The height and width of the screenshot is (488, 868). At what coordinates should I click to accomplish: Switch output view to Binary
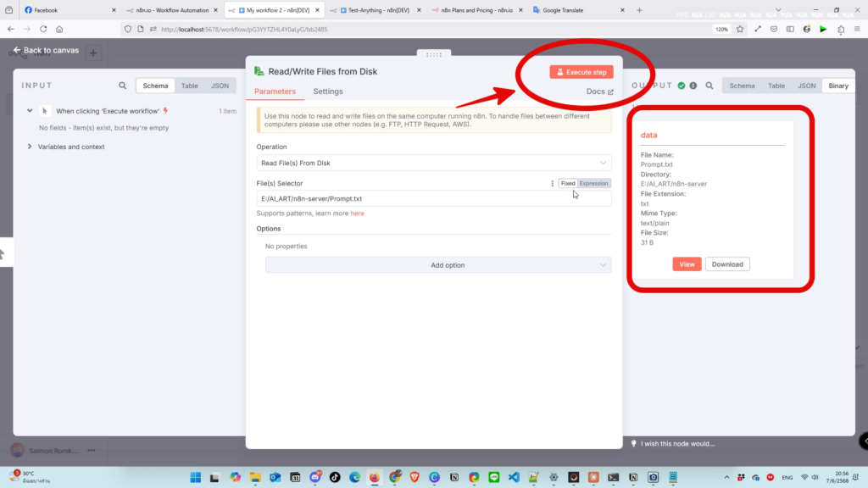point(837,86)
